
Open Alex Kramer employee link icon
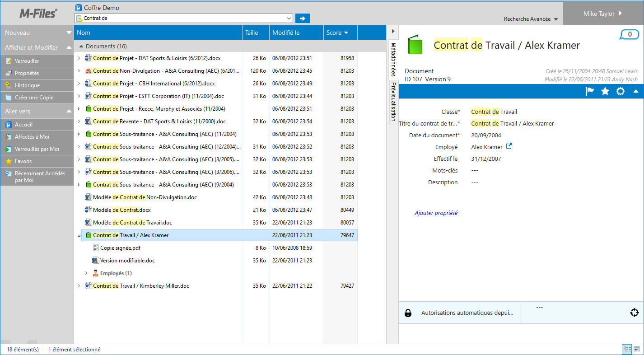[509, 146]
